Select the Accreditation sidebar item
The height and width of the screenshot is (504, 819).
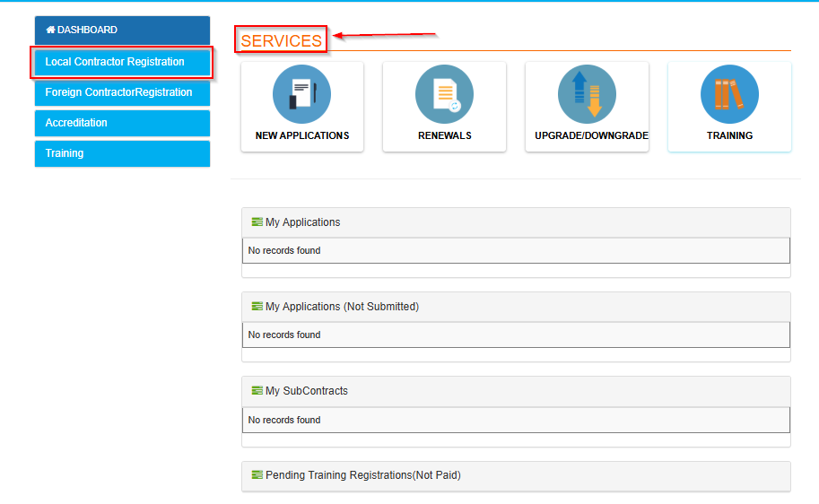click(122, 123)
